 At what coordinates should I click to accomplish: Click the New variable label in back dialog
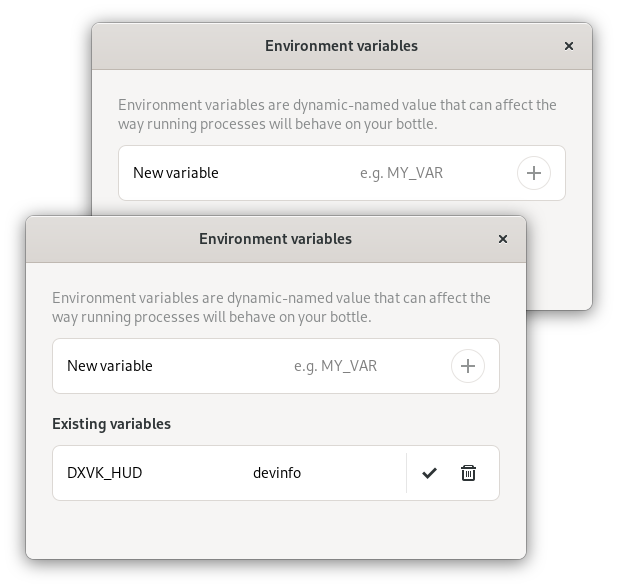176,173
